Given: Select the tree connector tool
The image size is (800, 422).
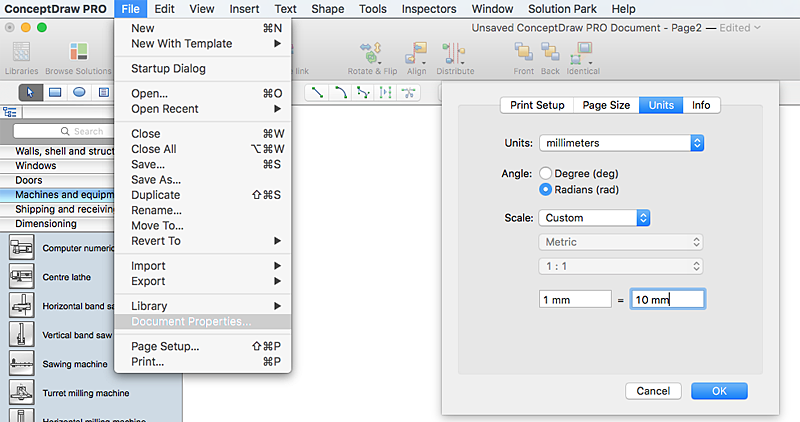Looking at the screenshot, I should pyautogui.click(x=408, y=92).
